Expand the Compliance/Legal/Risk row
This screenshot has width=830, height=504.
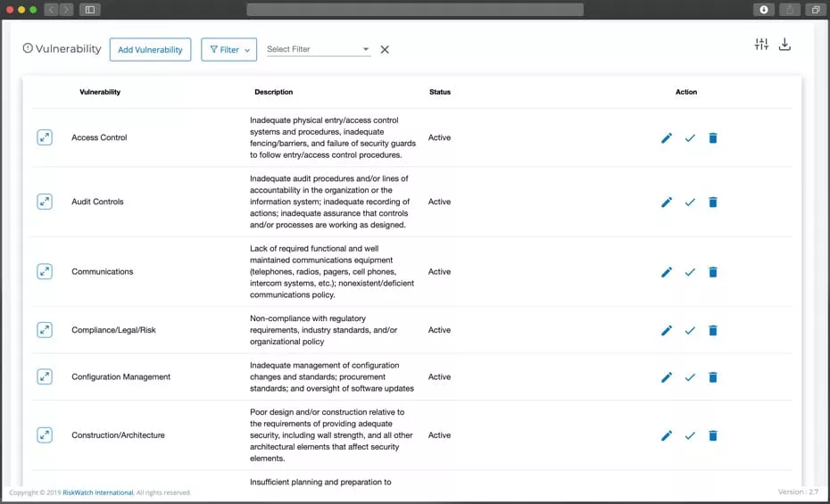tap(45, 330)
